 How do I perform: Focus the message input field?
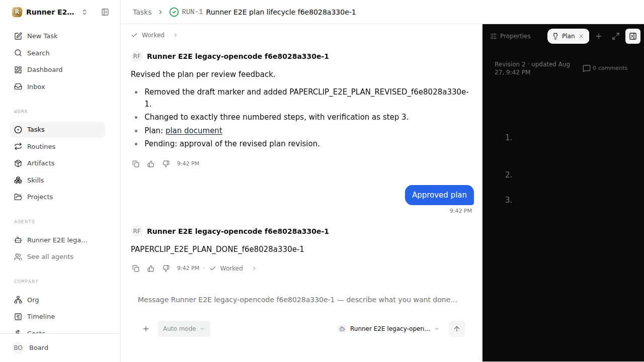click(301, 300)
